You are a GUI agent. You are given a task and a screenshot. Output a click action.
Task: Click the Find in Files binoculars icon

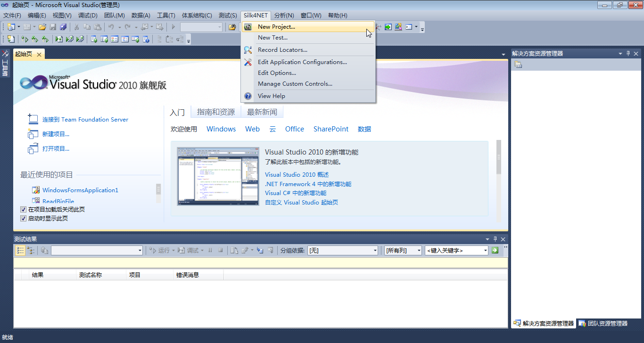tap(232, 27)
